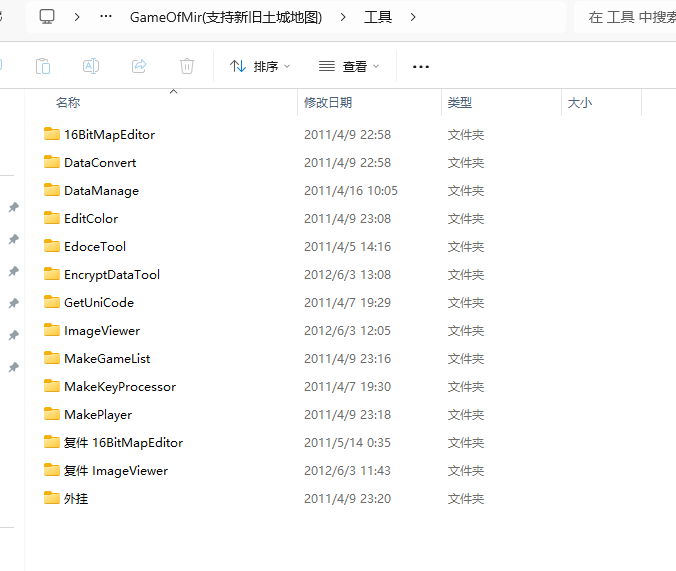Click the 16BitMapEditor folder name
Screen dimensions: 676x571
[110, 135]
